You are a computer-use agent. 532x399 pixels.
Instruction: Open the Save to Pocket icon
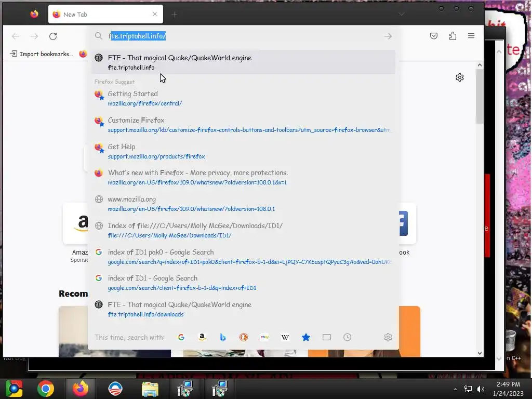tap(434, 36)
